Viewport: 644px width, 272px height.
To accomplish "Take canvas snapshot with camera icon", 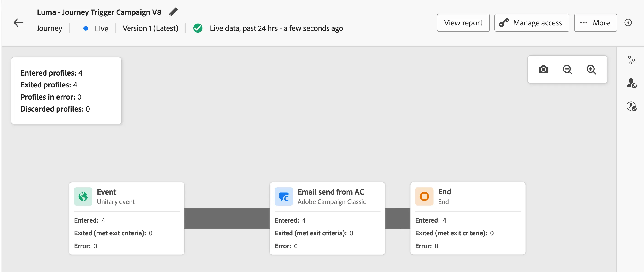I will 543,69.
